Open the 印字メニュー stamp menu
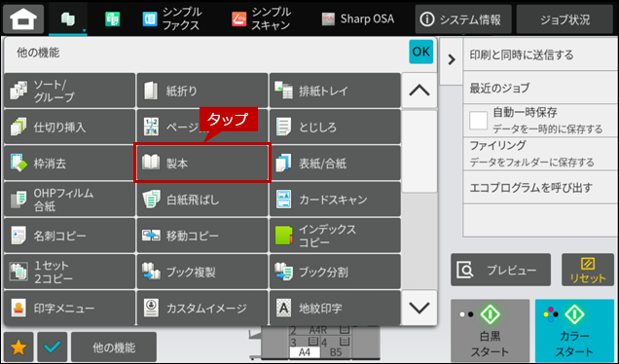Screen dimensions: 619x364 pos(69,308)
